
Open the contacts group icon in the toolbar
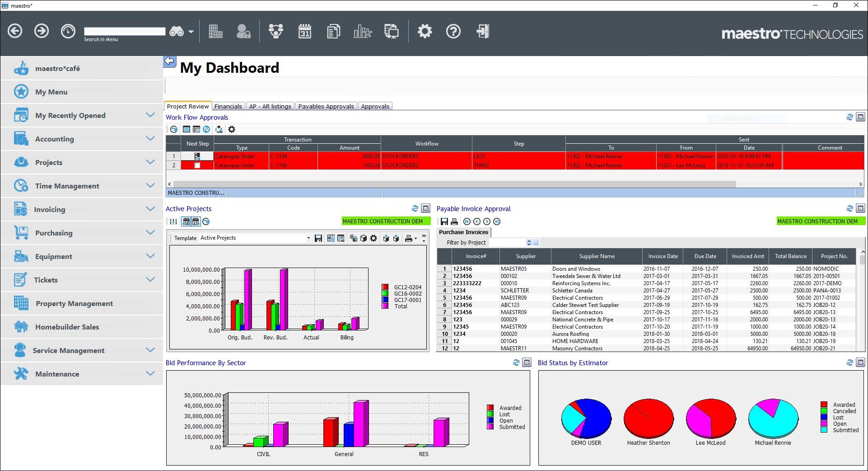(276, 31)
